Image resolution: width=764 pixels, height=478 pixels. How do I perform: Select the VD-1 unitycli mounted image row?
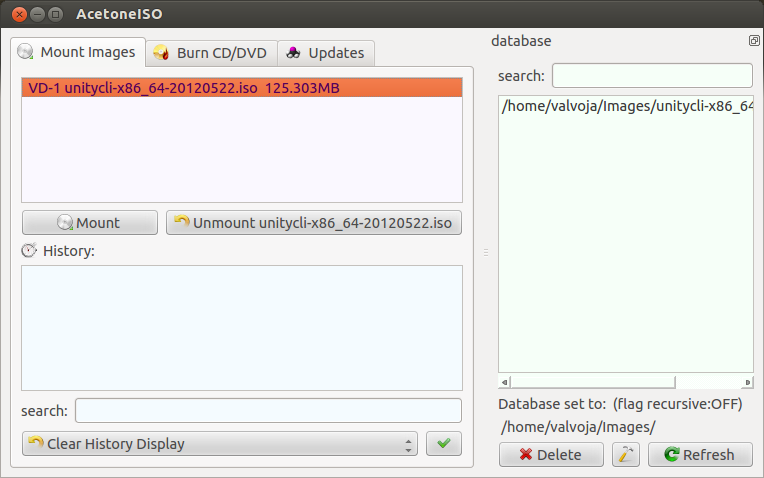click(241, 88)
